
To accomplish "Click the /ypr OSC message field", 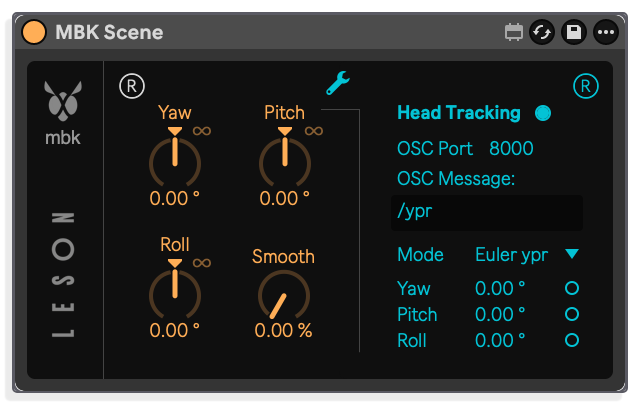I will pyautogui.click(x=487, y=213).
